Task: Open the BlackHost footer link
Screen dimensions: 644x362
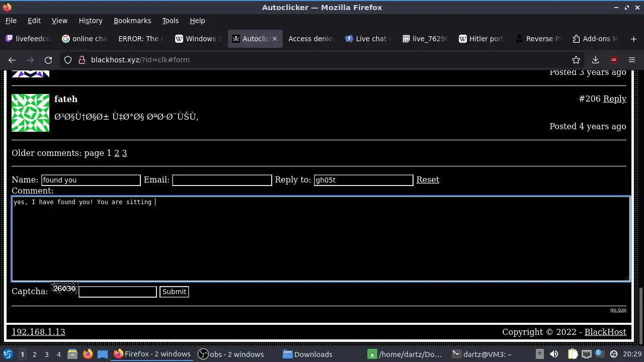Action: 605,332
